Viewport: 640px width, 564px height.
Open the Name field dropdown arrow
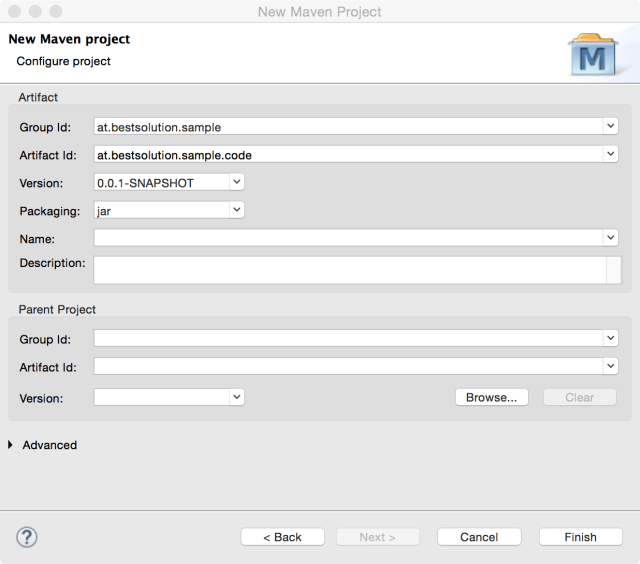610,238
